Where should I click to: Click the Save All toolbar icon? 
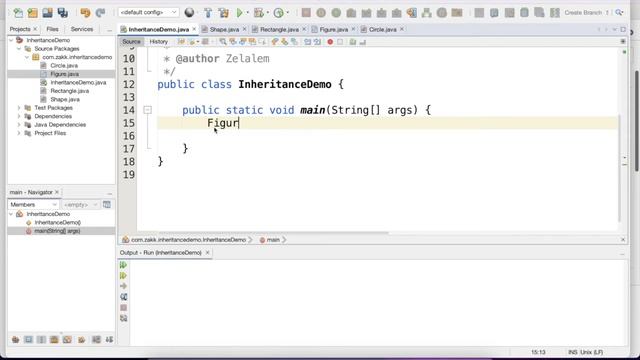point(62,13)
